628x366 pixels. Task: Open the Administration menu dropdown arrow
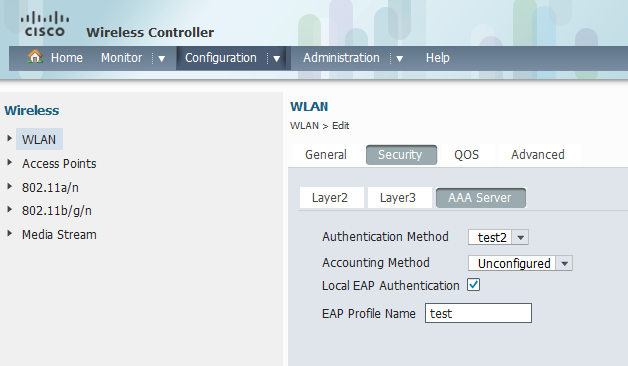click(399, 59)
